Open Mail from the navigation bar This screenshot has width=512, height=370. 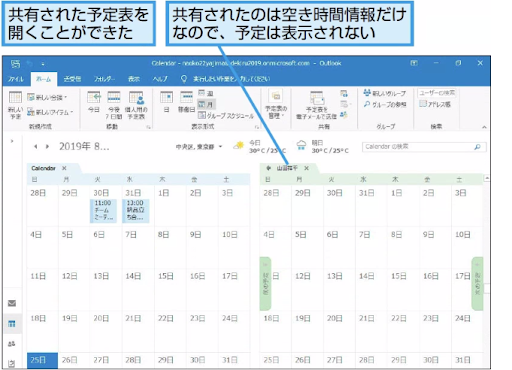12,303
